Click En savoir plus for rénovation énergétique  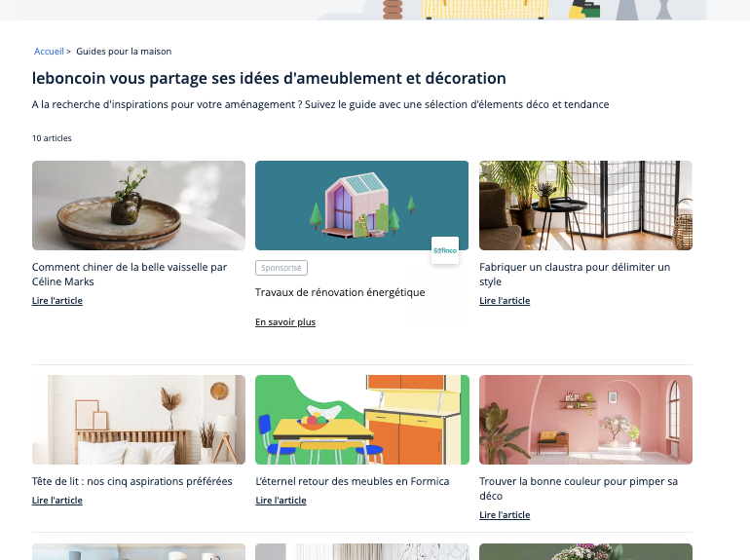285,322
